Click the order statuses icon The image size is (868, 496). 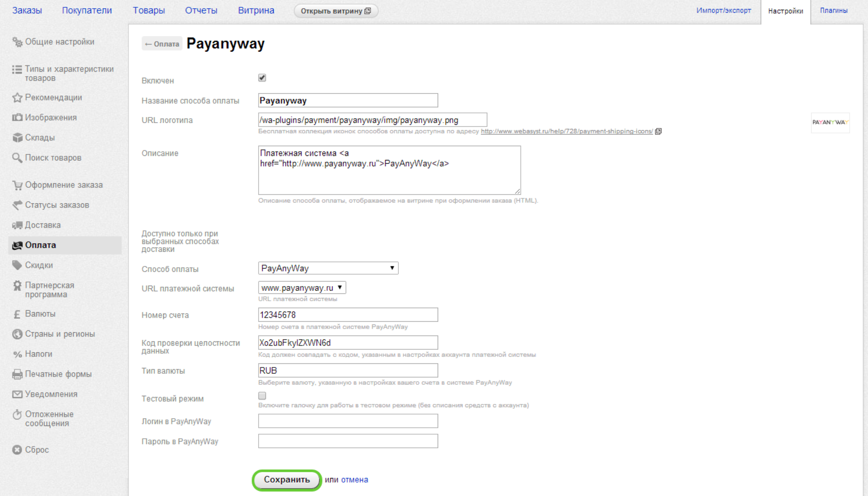(x=17, y=205)
